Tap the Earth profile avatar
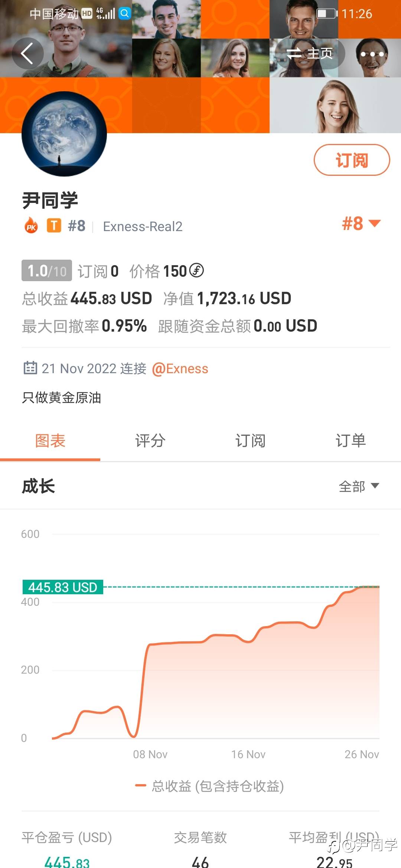Viewport: 401px width, 868px height. [x=64, y=134]
